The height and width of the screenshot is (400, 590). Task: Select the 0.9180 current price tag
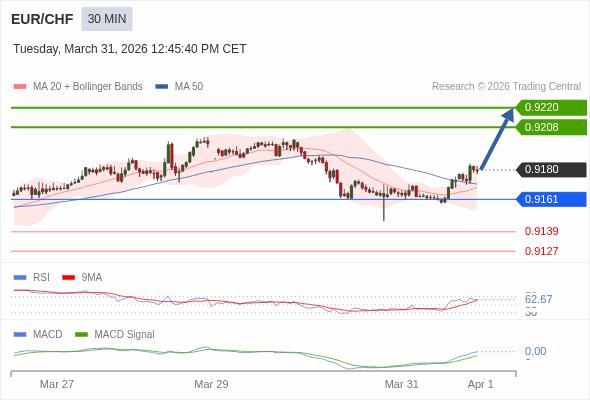pyautogui.click(x=551, y=170)
